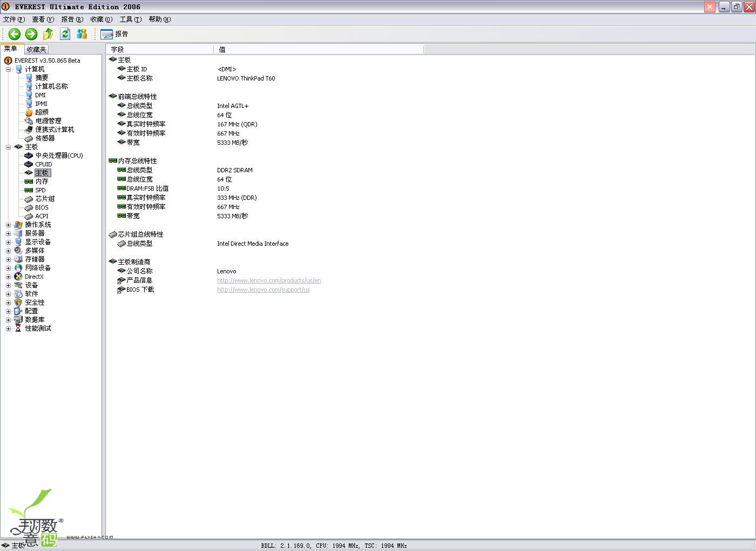Open the 收藏(O) menu
Screen dimensions: 756x551
102,19
